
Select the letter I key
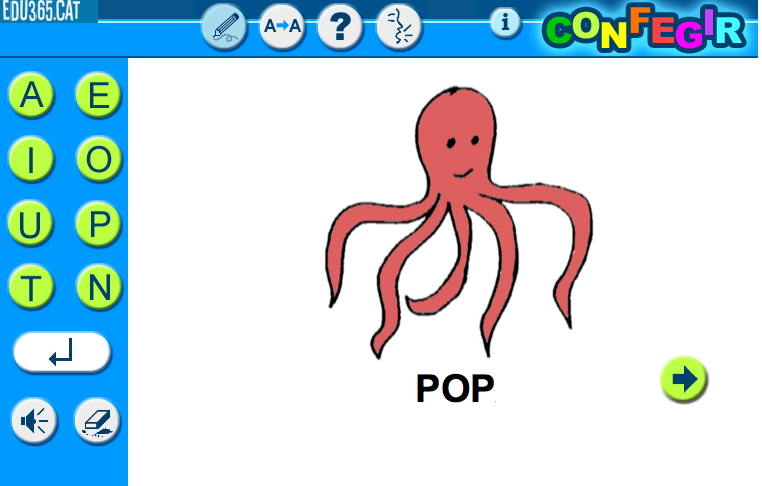pyautogui.click(x=31, y=159)
